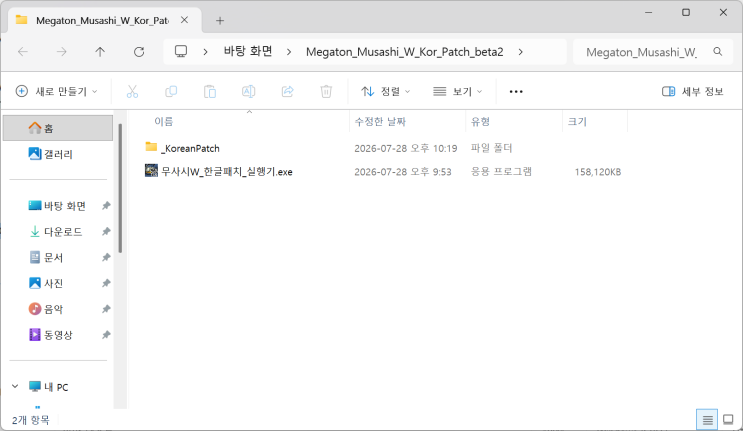Refresh the folder with reload icon
Viewport: 743px width, 431px height.
(139, 52)
